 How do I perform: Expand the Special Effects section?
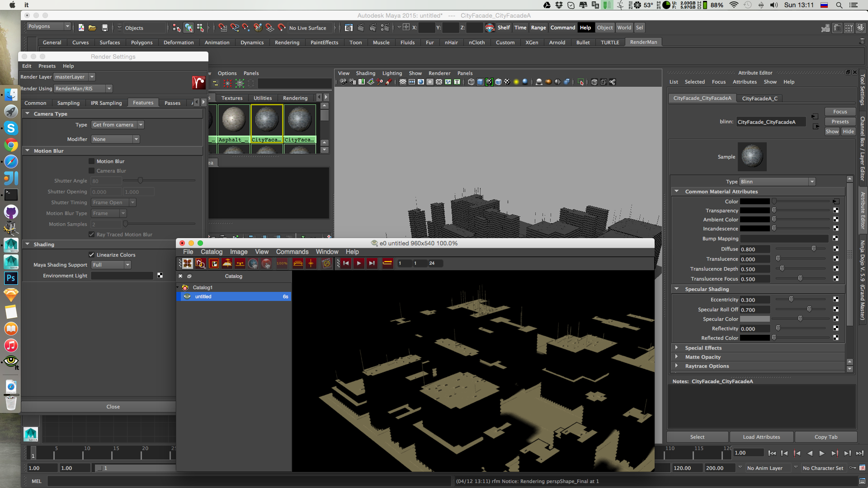(677, 347)
